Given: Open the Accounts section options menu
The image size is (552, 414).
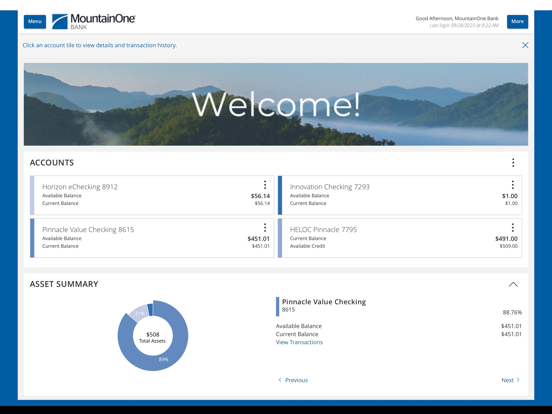Looking at the screenshot, I should (x=513, y=162).
